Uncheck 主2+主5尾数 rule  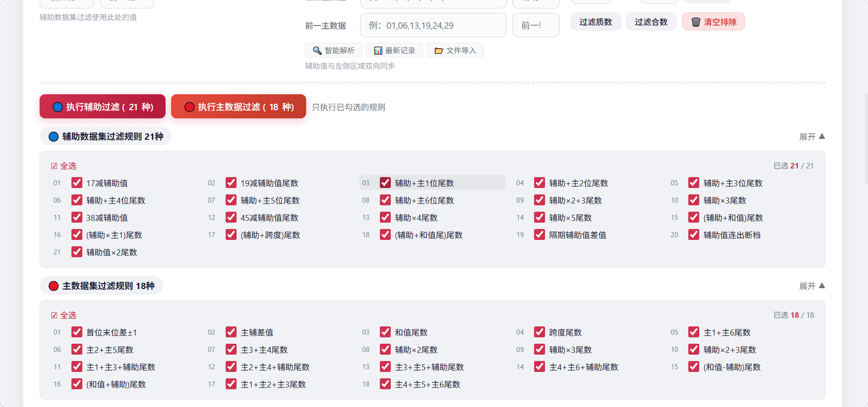[77, 349]
